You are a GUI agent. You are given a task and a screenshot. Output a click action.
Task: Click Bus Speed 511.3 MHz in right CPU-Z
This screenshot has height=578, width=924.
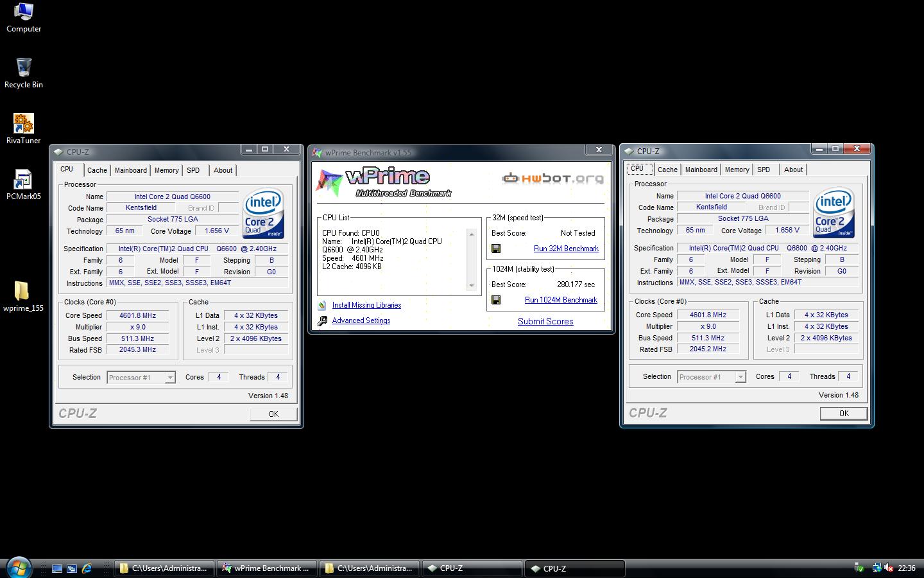point(708,338)
